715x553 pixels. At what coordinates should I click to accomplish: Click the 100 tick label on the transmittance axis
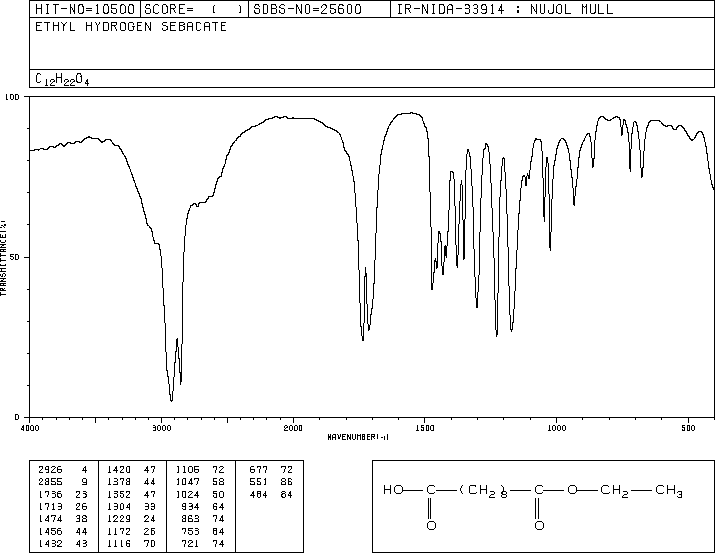12,97
